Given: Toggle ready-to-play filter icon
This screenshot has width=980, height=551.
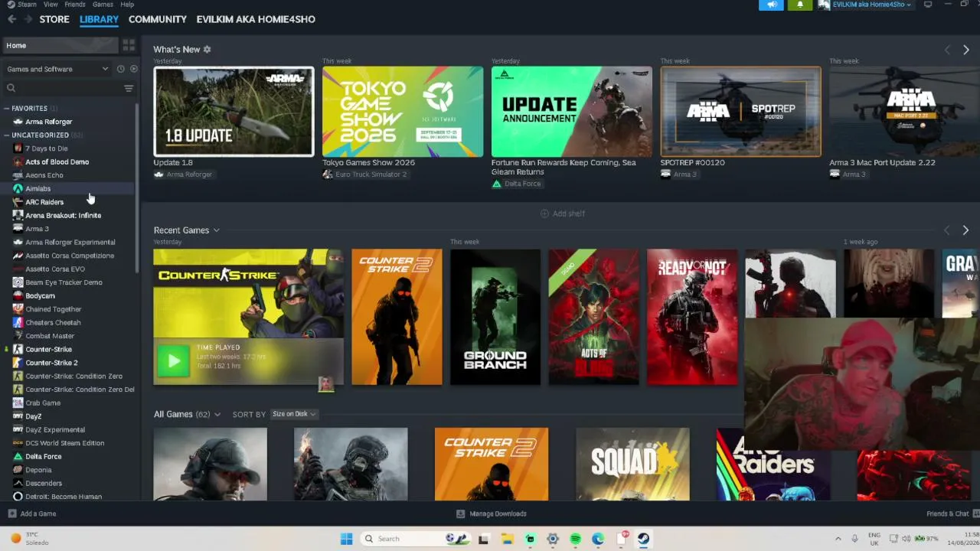Looking at the screenshot, I should click(x=133, y=69).
